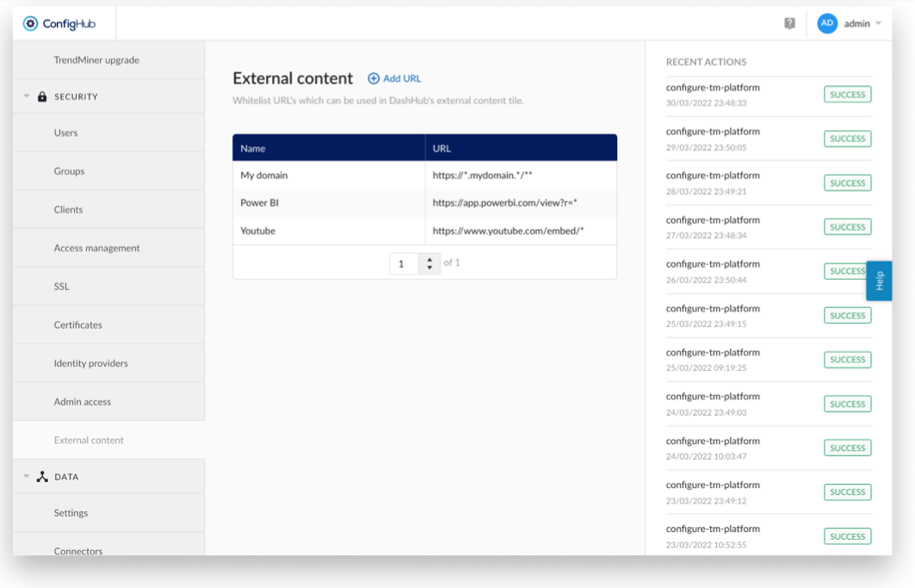The width and height of the screenshot is (915, 588).
Task: Collapse the Security section triangle
Action: (27, 96)
